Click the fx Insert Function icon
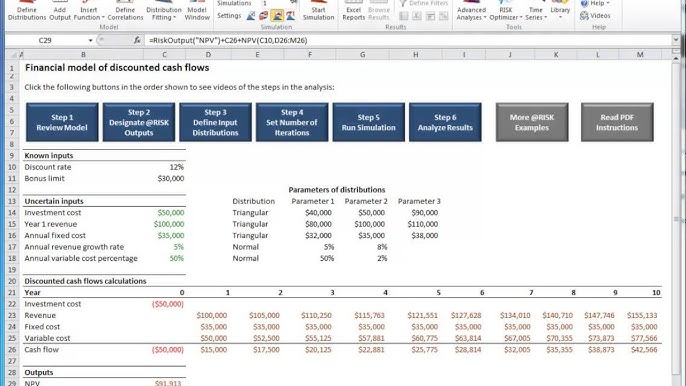This screenshot has height=386, width=686. coord(137,40)
